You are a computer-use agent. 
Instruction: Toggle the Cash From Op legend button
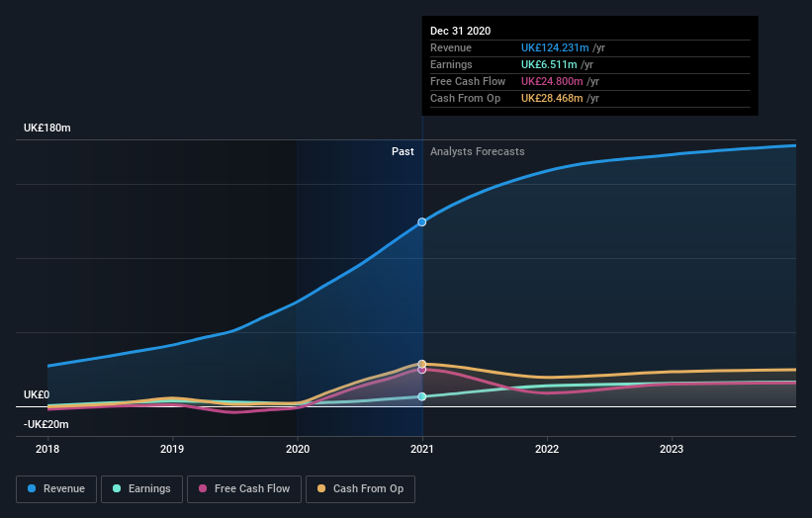click(360, 489)
